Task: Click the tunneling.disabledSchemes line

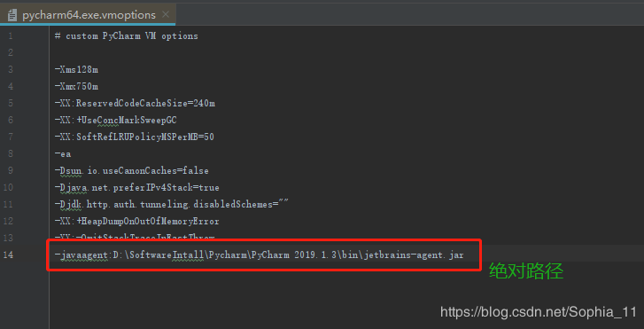Action: click(172, 205)
